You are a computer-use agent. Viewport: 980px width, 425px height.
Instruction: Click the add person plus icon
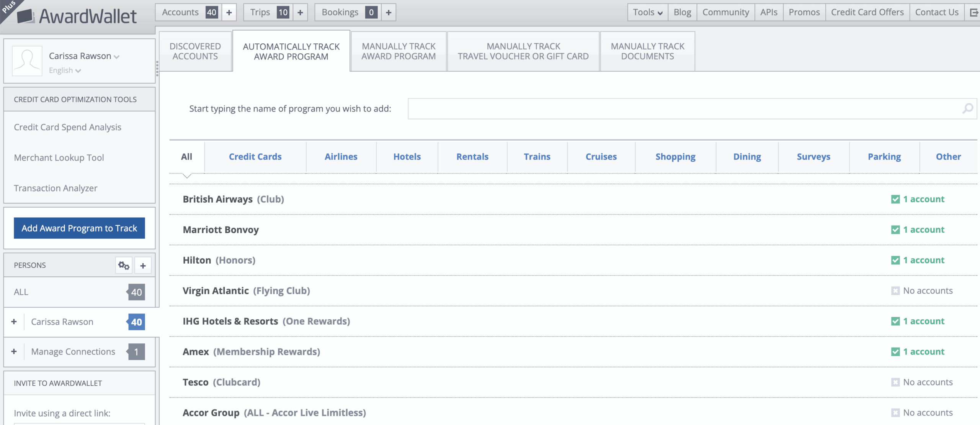[x=143, y=265]
